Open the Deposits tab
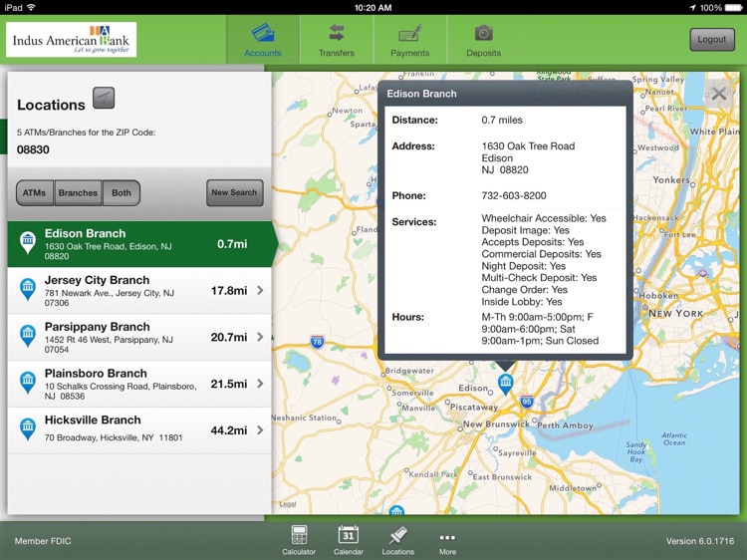This screenshot has width=747, height=560. pos(483,40)
